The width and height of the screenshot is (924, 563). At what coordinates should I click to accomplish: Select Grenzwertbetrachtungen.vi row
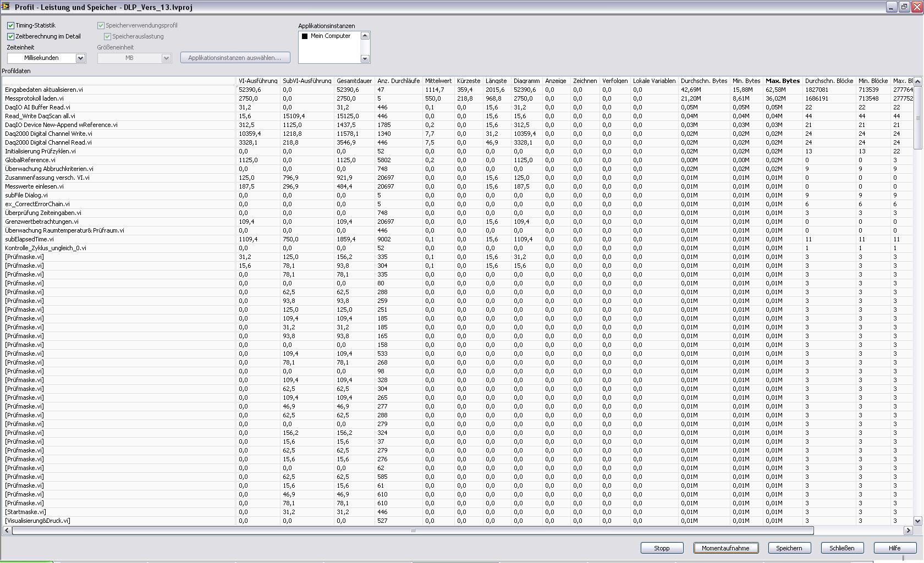coord(457,222)
